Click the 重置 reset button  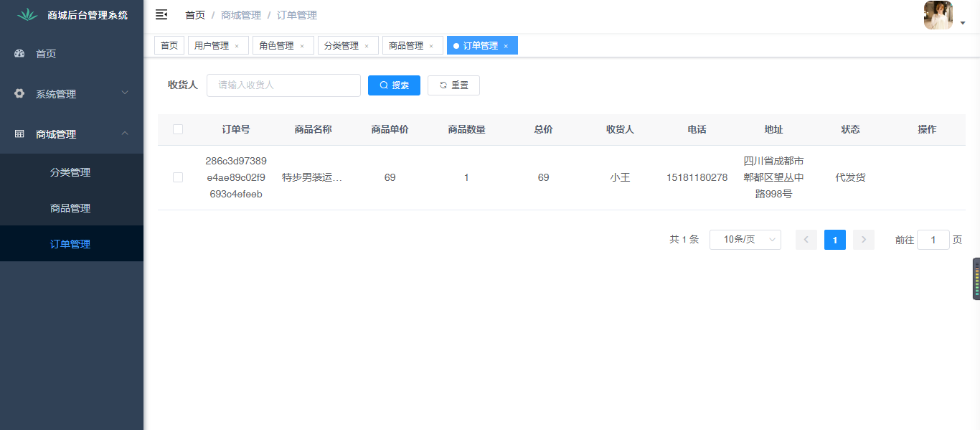[453, 85]
